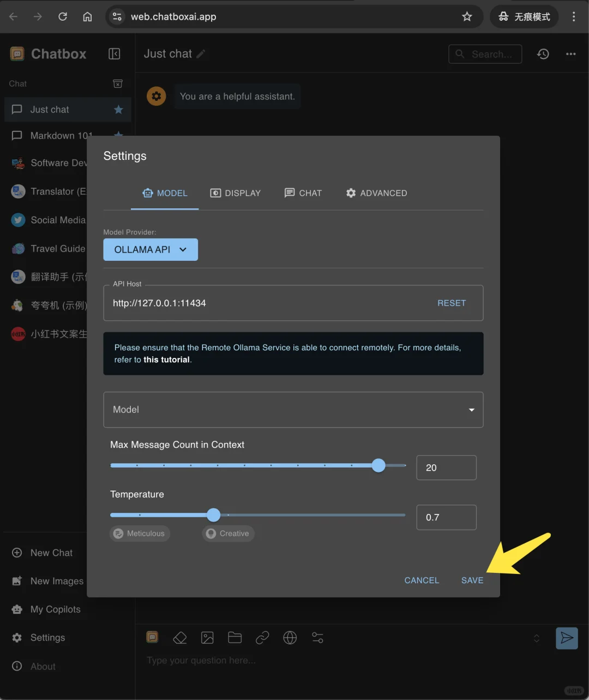The image size is (589, 700).
Task: Switch to the DISPLAY tab
Action: tap(236, 193)
